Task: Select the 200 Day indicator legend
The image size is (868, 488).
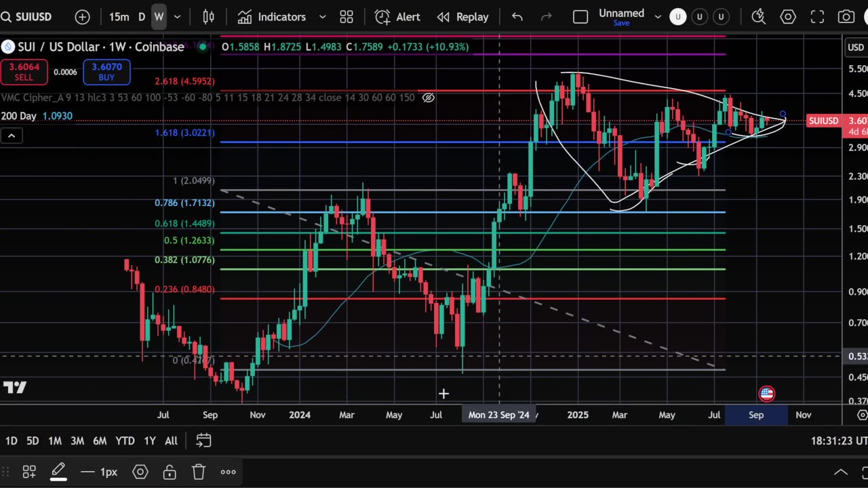Action: (37, 117)
